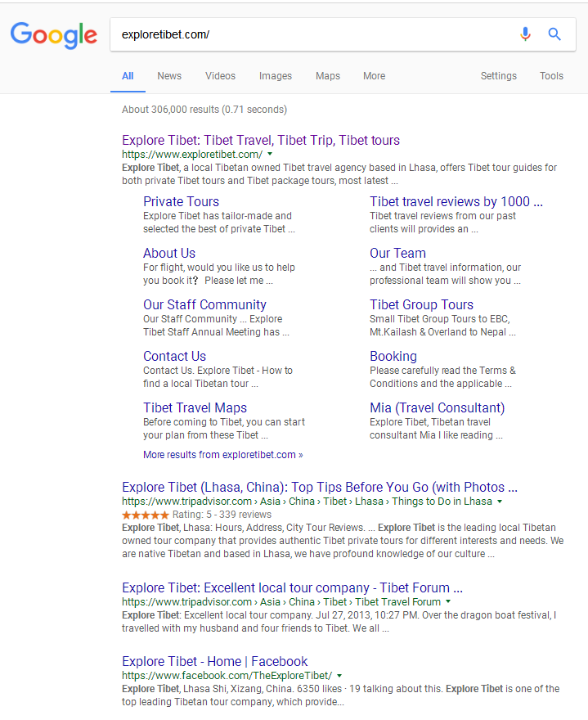Open Explore Tibet: Excellent local tour company result

click(x=293, y=587)
